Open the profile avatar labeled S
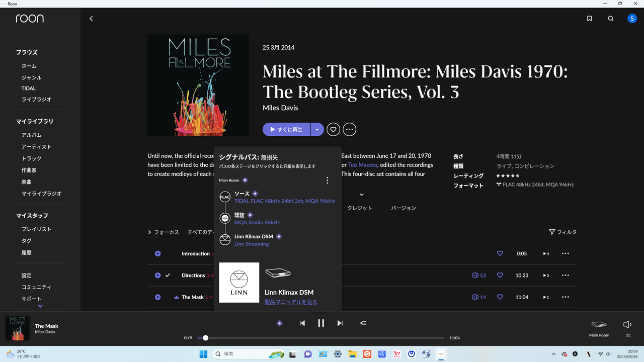This screenshot has height=362, width=644. pos(632,19)
